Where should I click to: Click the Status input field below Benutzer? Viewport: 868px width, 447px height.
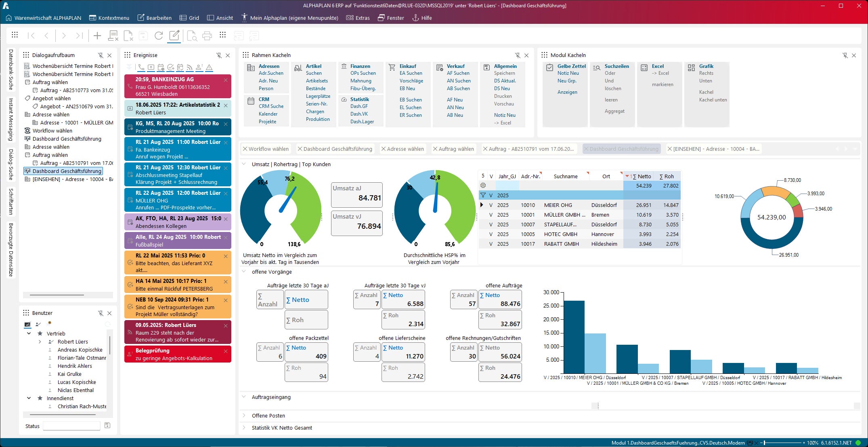[x=71, y=426]
